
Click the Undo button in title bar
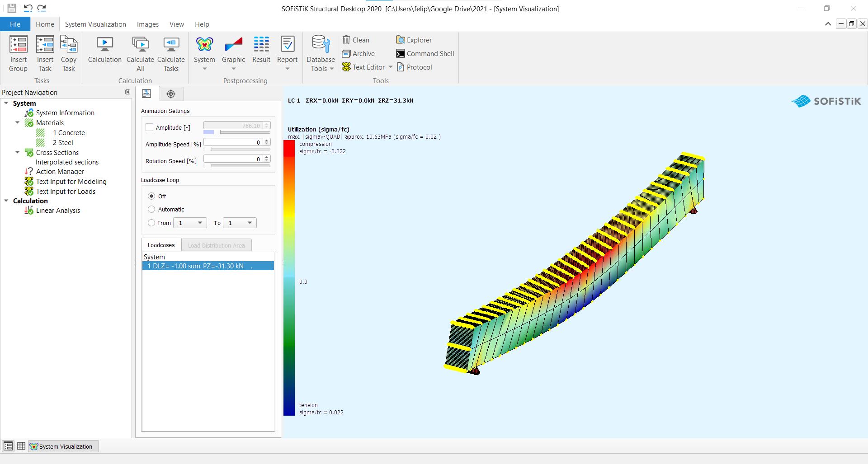28,8
